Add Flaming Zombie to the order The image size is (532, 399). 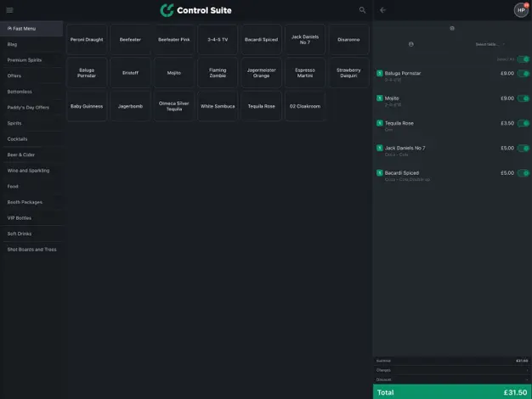[218, 73]
